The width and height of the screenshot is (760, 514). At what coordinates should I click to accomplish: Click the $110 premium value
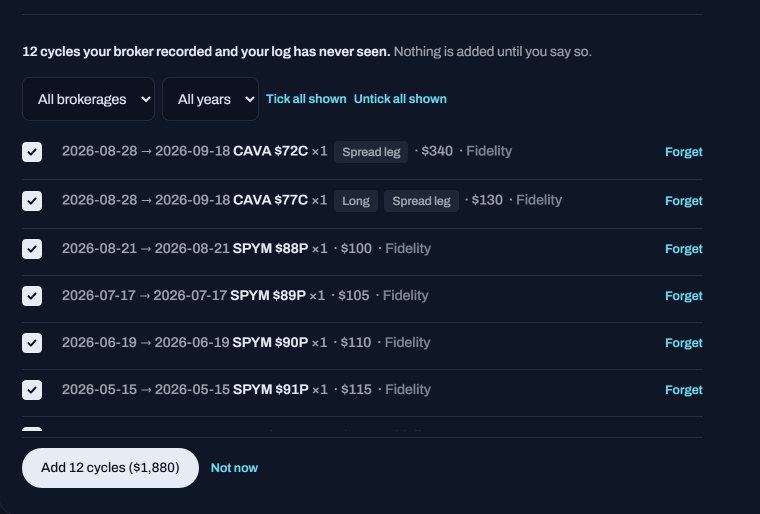(x=356, y=342)
